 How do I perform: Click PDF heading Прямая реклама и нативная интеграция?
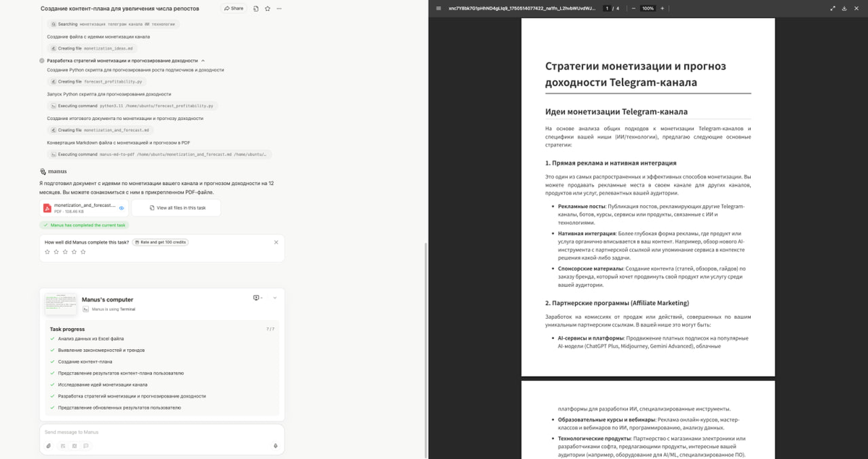point(610,163)
